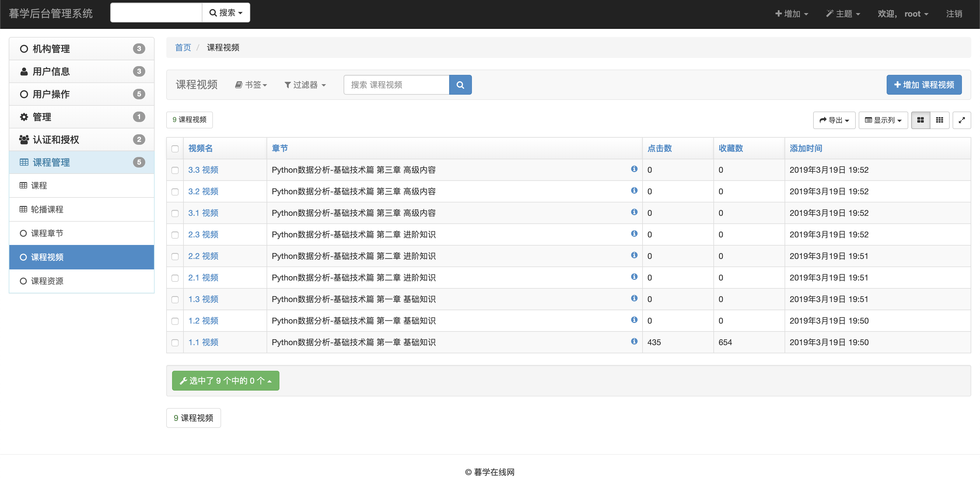980x480 pixels.
Task: Switch to the compact grid layout icon
Action: point(939,120)
